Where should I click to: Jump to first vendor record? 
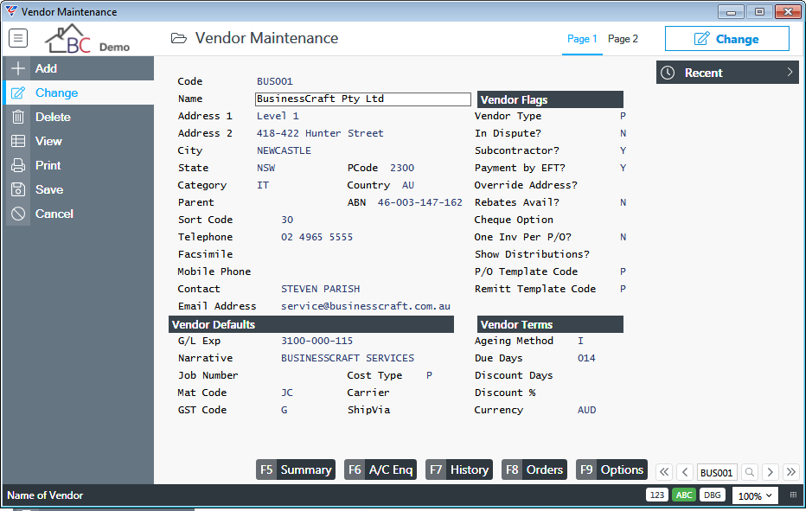pyautogui.click(x=664, y=472)
